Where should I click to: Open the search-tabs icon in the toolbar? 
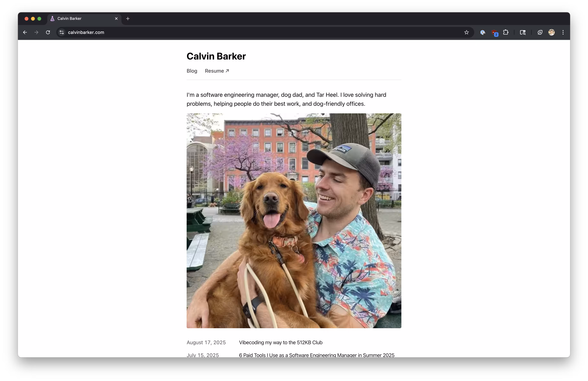[522, 32]
